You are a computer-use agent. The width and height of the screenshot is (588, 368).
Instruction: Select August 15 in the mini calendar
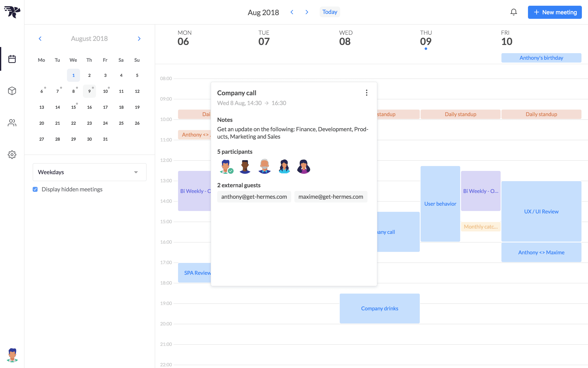click(73, 107)
